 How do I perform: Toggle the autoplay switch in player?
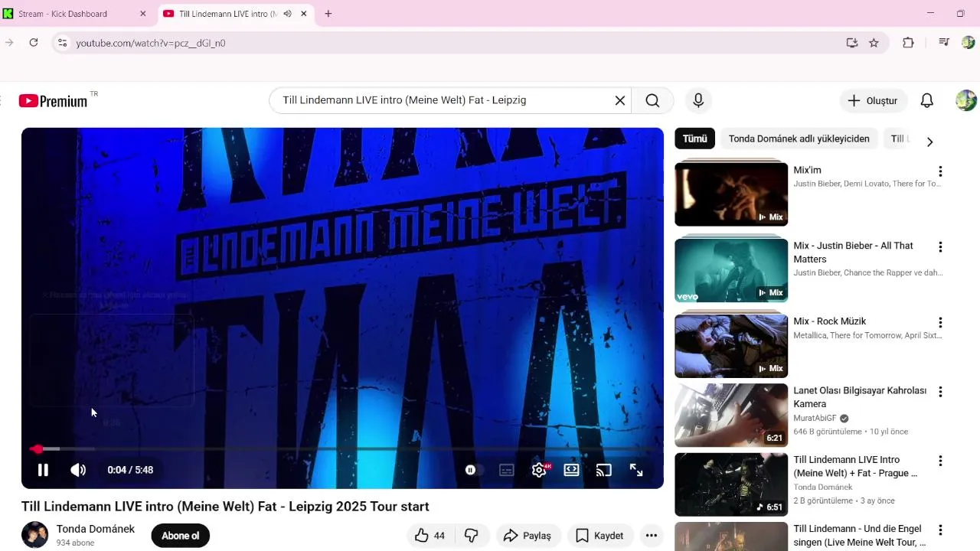pos(474,470)
